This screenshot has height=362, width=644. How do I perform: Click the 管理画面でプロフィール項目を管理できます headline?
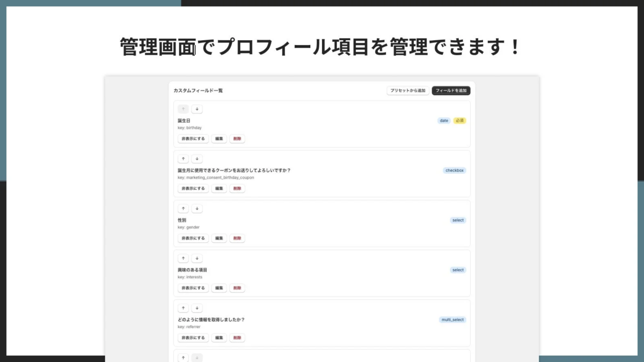coord(320,48)
